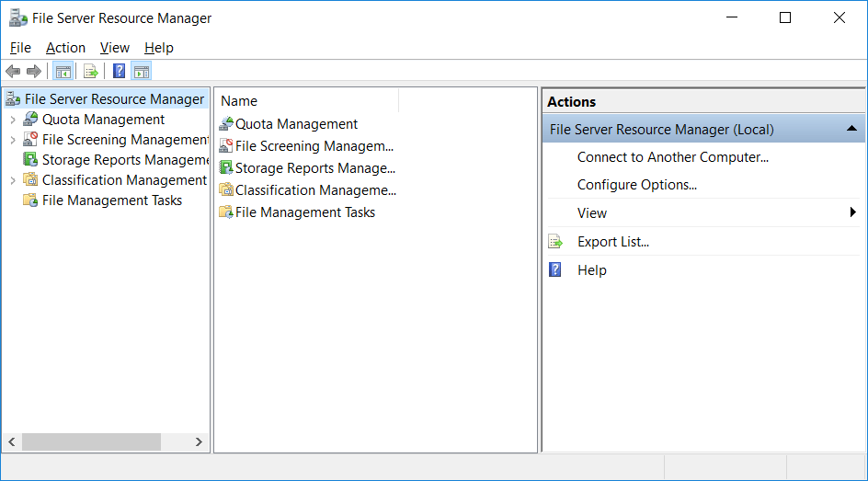Click the Export List toolbar icon
This screenshot has width=868, height=481.
tap(90, 71)
